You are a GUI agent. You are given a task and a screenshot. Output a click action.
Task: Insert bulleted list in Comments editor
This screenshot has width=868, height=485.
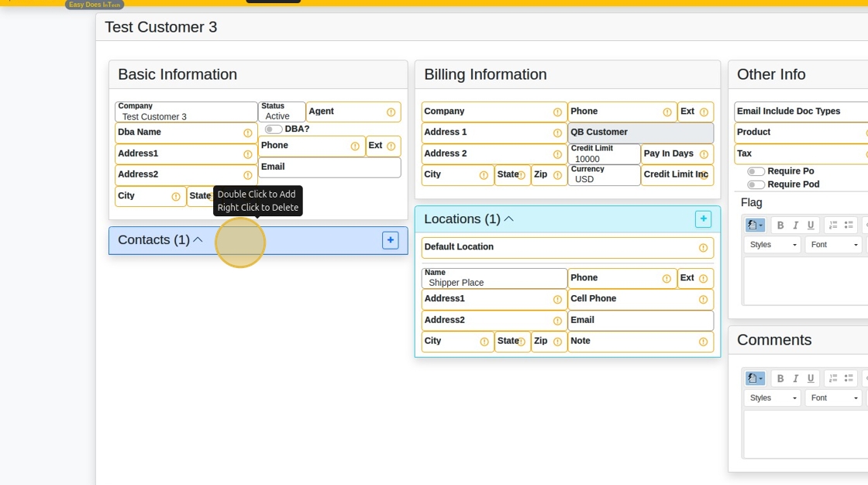(x=849, y=379)
